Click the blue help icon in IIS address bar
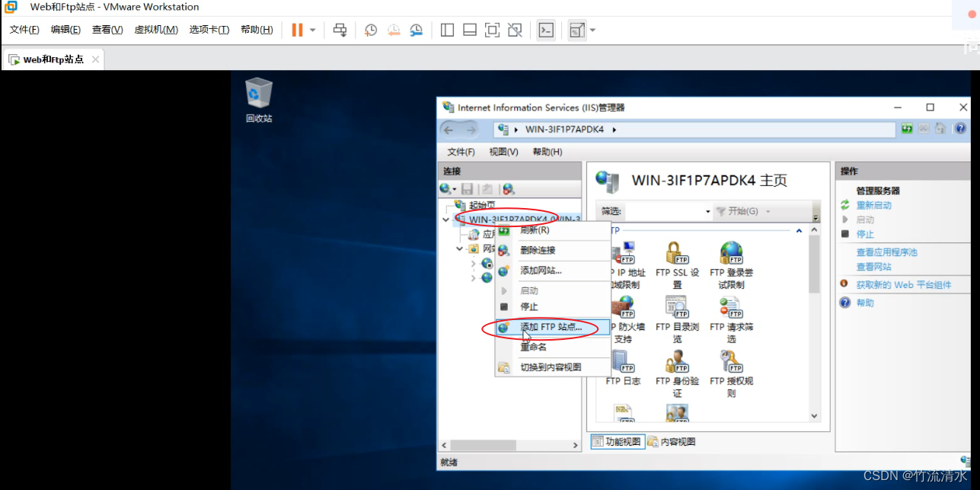The width and height of the screenshot is (980, 490). click(x=960, y=129)
